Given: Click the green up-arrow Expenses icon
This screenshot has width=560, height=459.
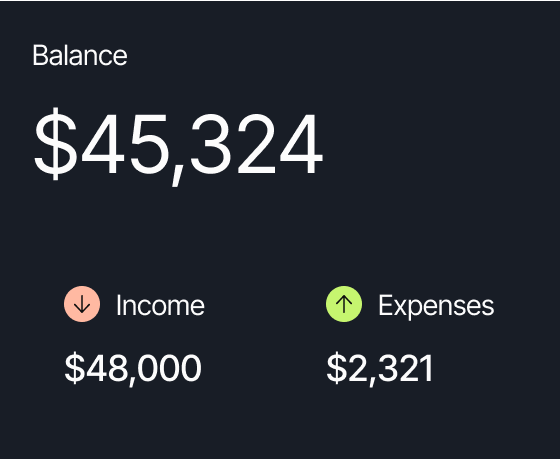Looking at the screenshot, I should [344, 304].
